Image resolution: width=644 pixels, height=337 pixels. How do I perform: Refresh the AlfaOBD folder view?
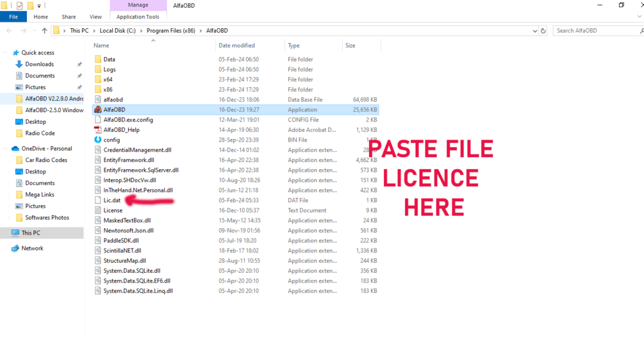[543, 31]
